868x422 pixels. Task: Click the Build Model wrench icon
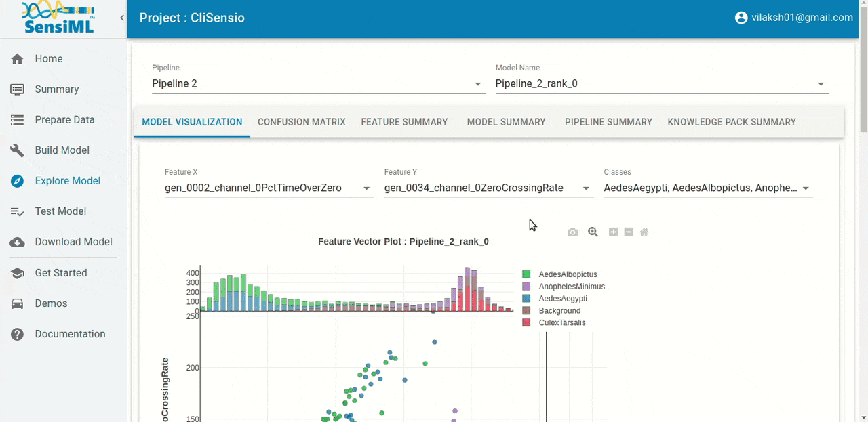point(18,150)
